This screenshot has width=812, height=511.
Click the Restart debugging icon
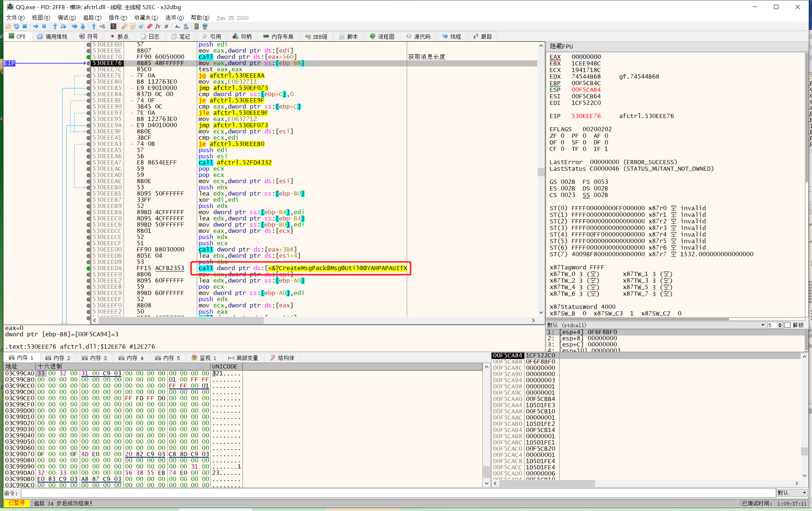[16, 26]
